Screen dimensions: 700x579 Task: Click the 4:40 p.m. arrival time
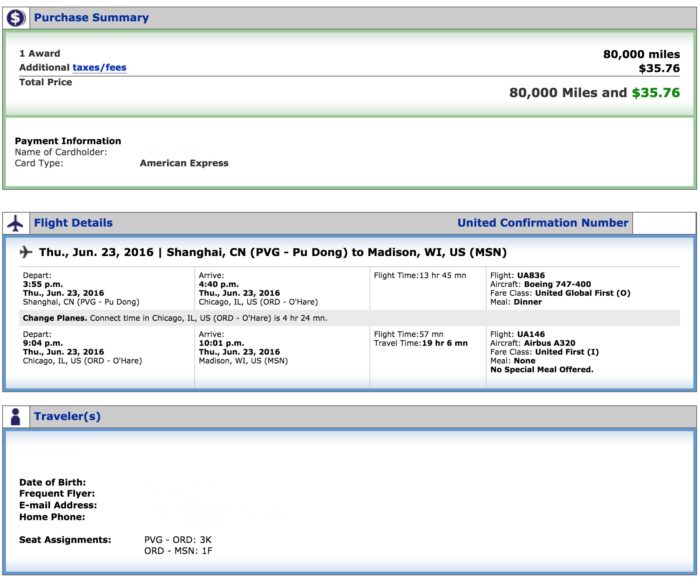pyautogui.click(x=219, y=284)
